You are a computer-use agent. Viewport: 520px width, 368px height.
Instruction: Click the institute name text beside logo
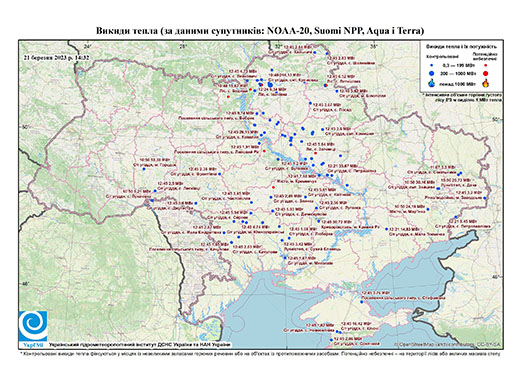pyautogui.click(x=140, y=345)
